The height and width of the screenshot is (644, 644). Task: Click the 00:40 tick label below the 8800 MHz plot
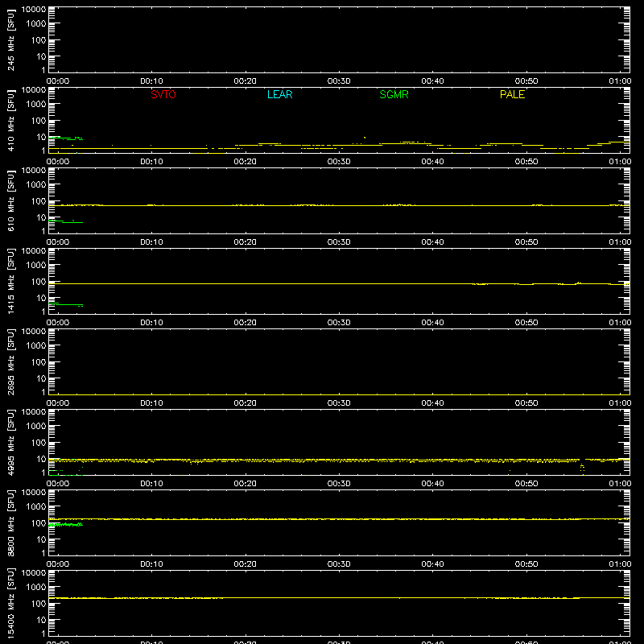432,564
